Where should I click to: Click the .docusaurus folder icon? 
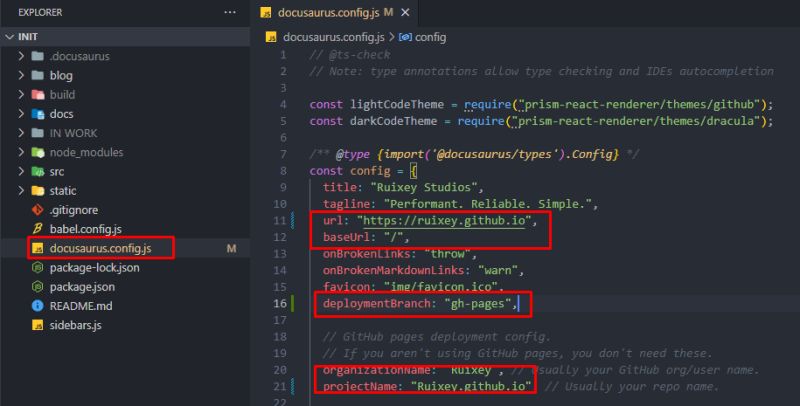[x=38, y=56]
